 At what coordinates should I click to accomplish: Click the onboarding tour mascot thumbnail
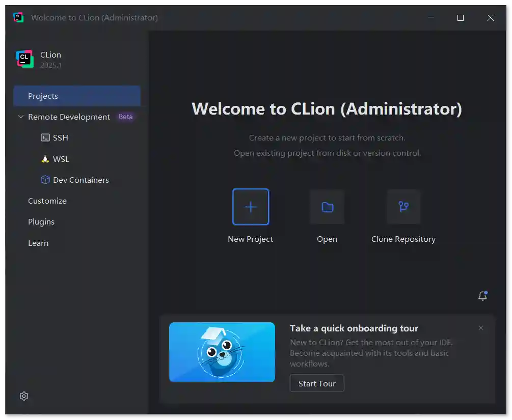(222, 352)
